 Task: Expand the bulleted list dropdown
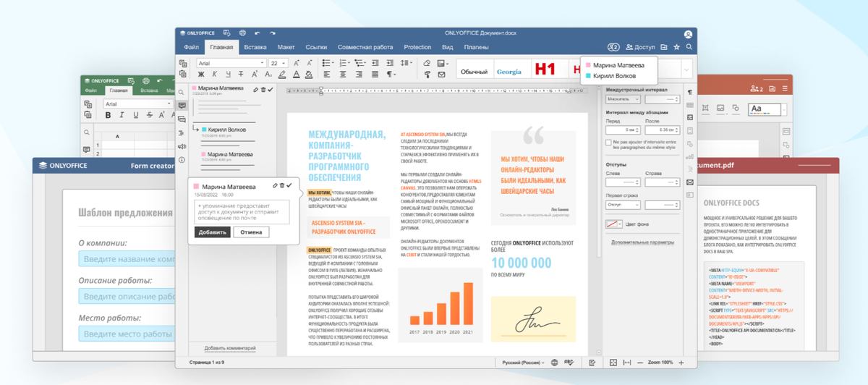pyautogui.click(x=333, y=63)
